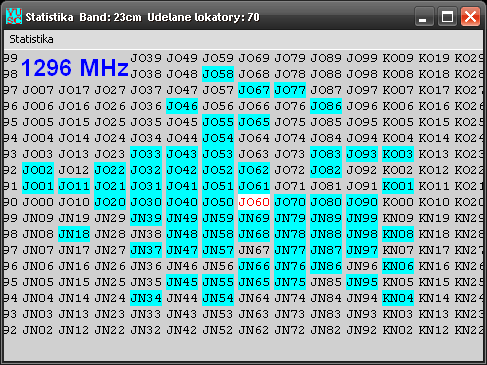Click unworked locator JO39

click(x=146, y=58)
